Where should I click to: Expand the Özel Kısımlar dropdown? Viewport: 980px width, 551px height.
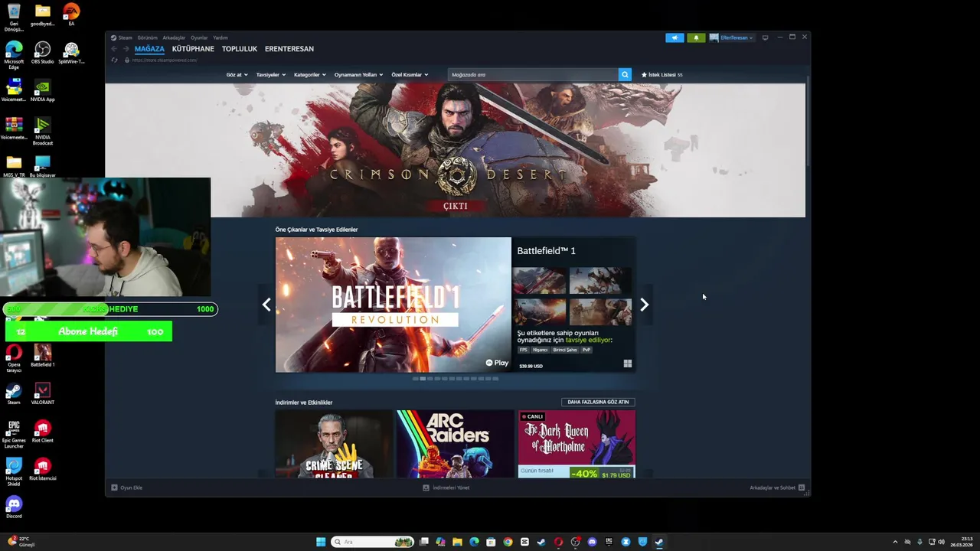click(x=410, y=75)
